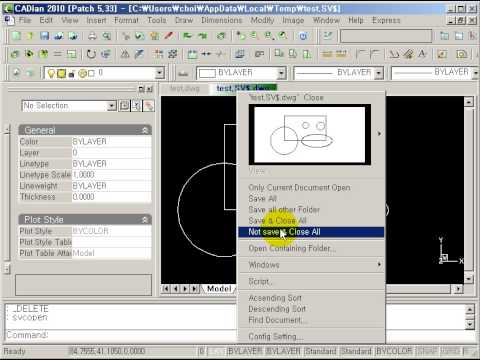Open the Modify menu
Viewport: 480px width, 360px height.
[x=262, y=20]
